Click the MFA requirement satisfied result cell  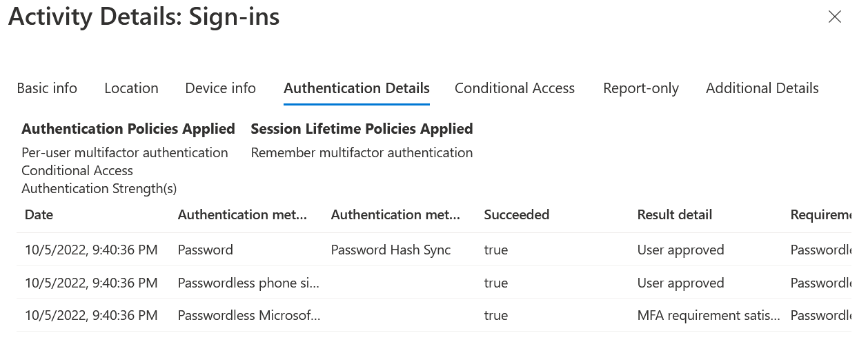coord(709,315)
